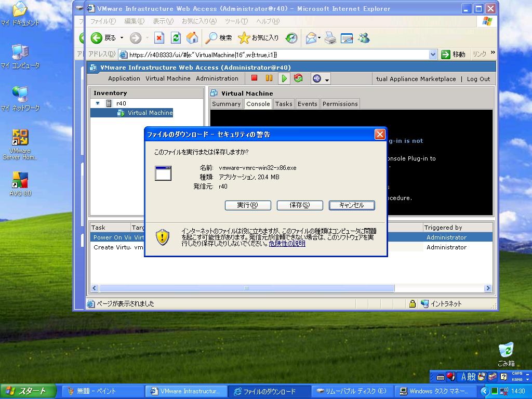Viewport: 532px width, 399px height.
Task: Power off VM with red stop icon
Action: point(254,78)
